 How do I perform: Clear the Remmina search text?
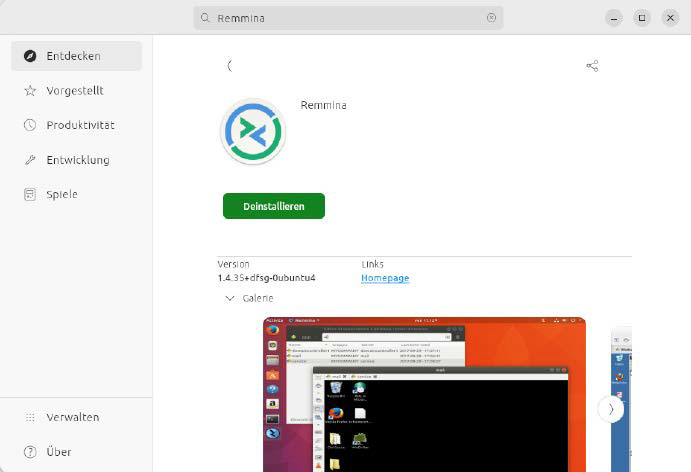pos(491,18)
